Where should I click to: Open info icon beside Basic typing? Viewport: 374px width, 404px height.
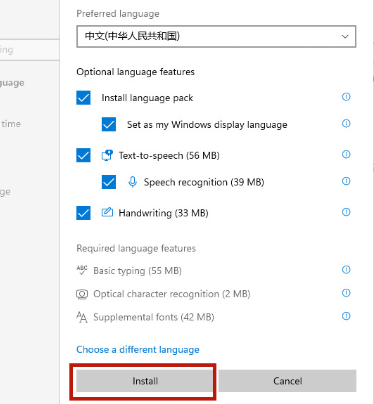[x=346, y=269]
